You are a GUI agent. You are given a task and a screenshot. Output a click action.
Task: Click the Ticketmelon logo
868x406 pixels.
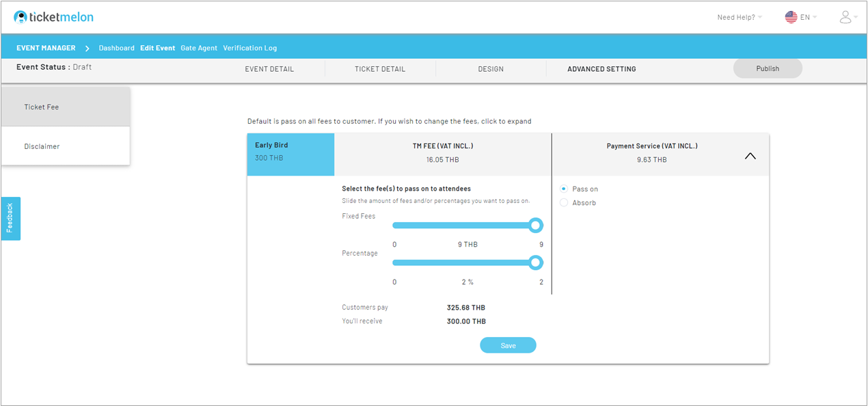click(53, 17)
